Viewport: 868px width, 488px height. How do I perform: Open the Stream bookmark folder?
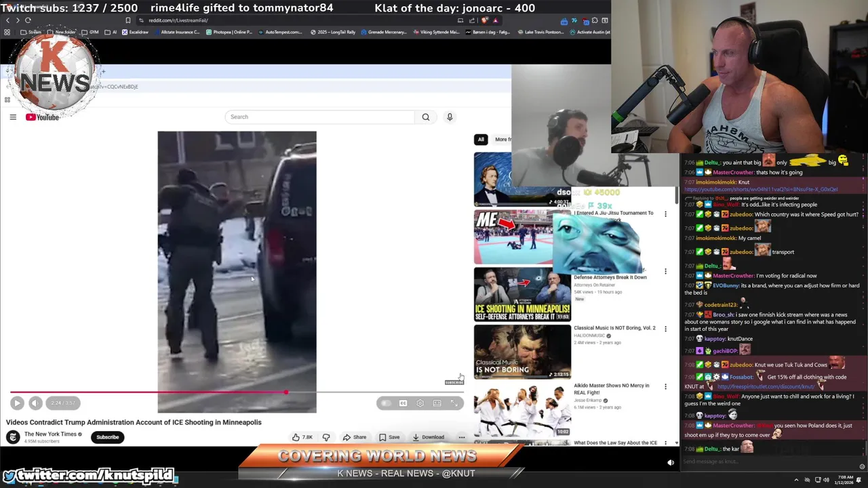(32, 32)
